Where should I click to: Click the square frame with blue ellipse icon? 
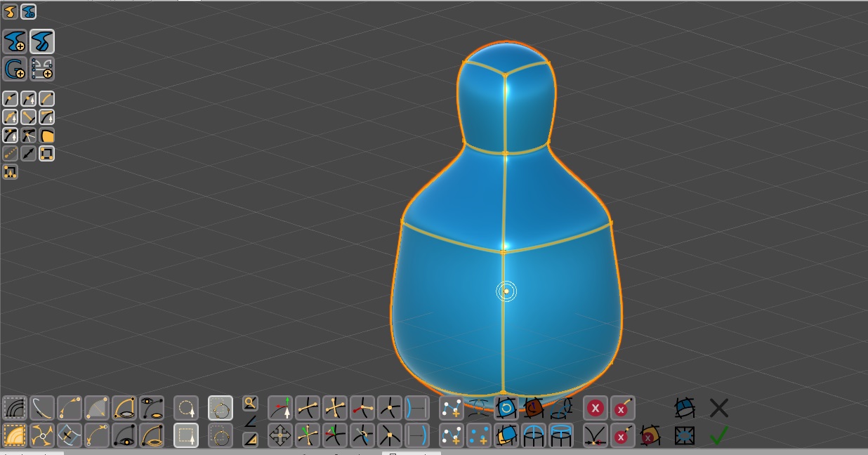[684, 436]
